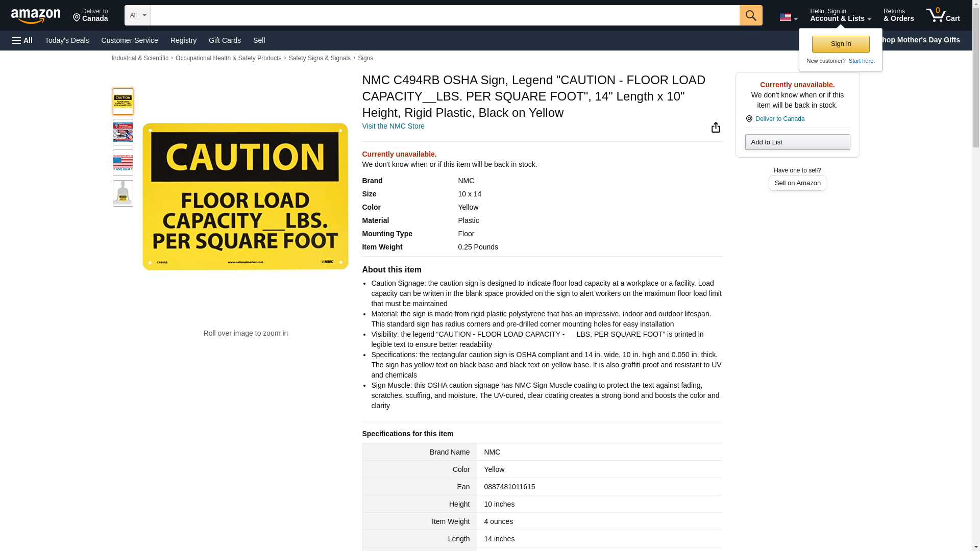Open the shopping cart icon
The width and height of the screenshot is (980, 551).
tap(943, 15)
